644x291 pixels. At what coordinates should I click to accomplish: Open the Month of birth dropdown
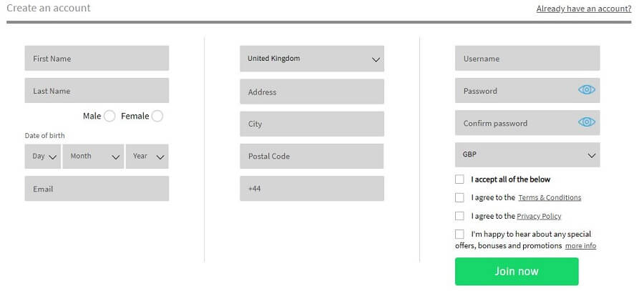tap(93, 157)
